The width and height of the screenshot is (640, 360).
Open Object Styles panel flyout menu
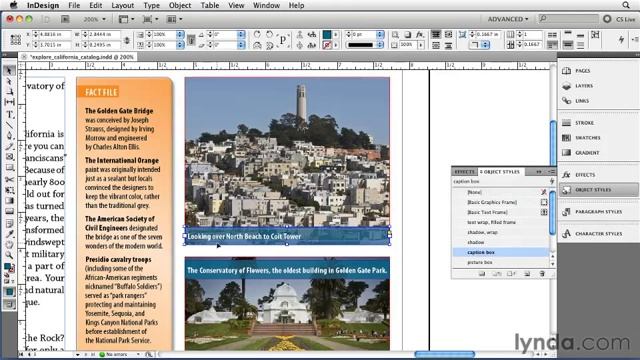[x=551, y=171]
